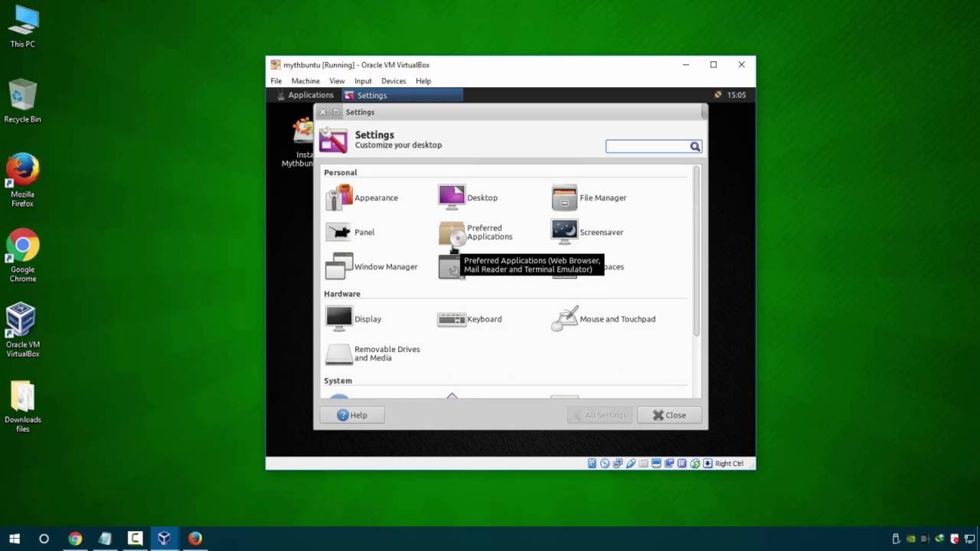Open Panel settings
This screenshot has height=551, width=980.
(351, 232)
